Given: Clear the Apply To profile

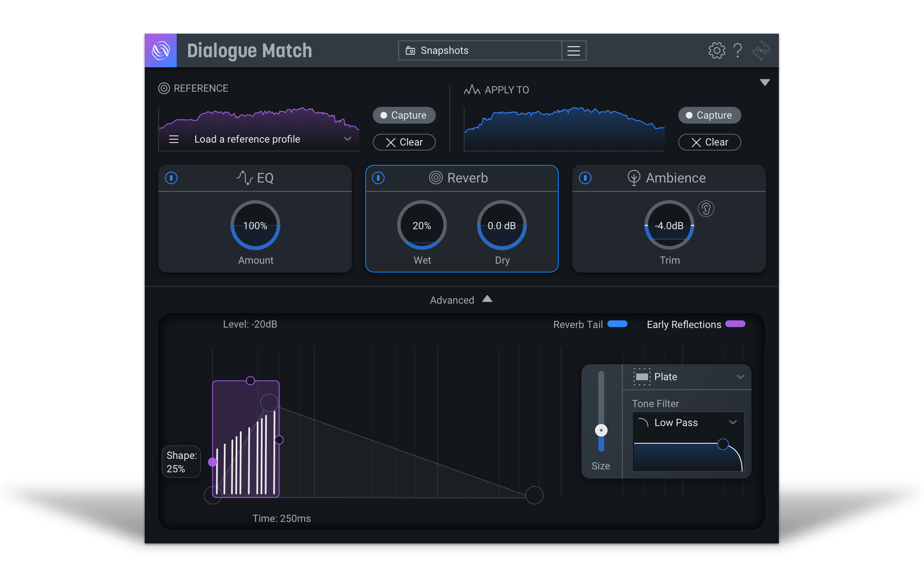Looking at the screenshot, I should point(709,142).
